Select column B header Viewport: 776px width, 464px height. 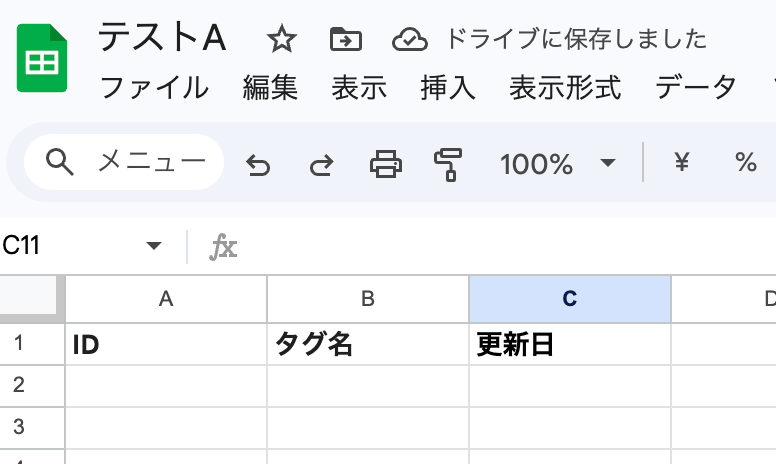click(x=367, y=298)
